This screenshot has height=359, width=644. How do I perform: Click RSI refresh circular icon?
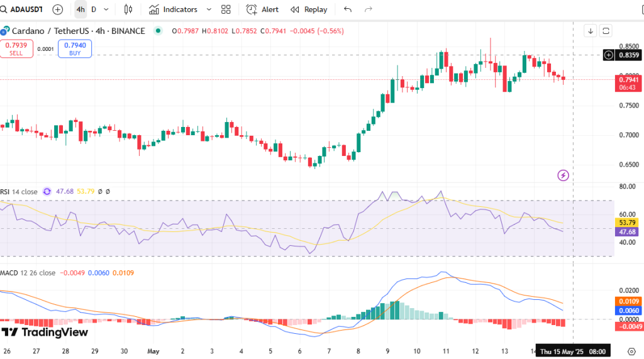point(47,191)
